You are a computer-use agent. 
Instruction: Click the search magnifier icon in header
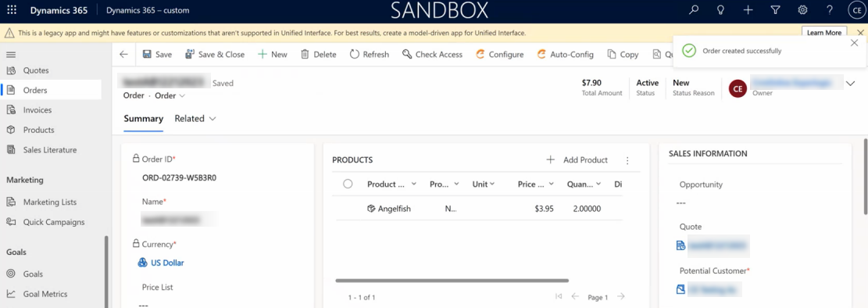694,10
